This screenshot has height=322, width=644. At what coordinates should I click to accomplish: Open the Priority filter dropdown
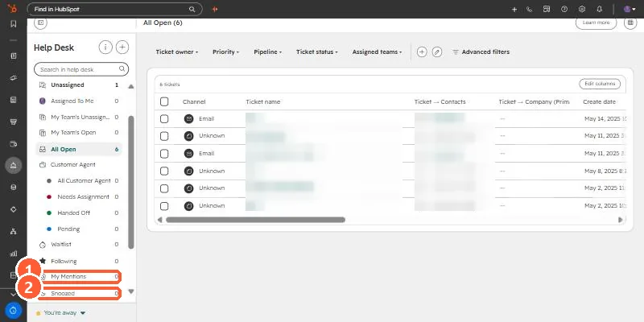225,52
